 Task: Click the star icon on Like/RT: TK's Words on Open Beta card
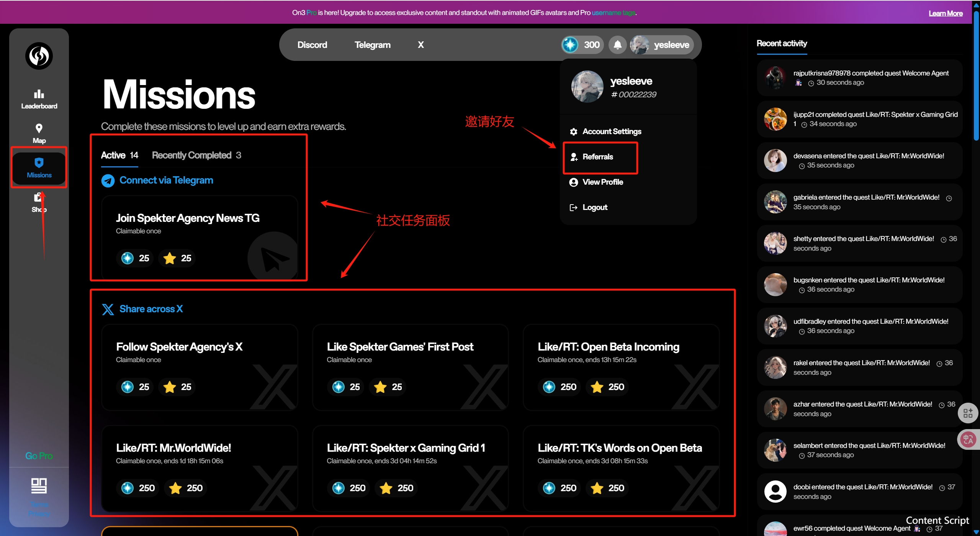click(x=597, y=488)
